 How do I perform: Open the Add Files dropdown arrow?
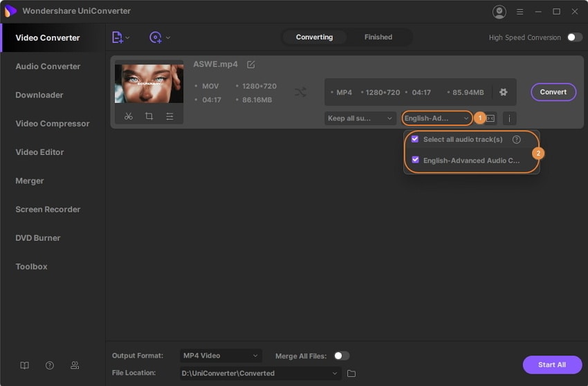(128, 37)
